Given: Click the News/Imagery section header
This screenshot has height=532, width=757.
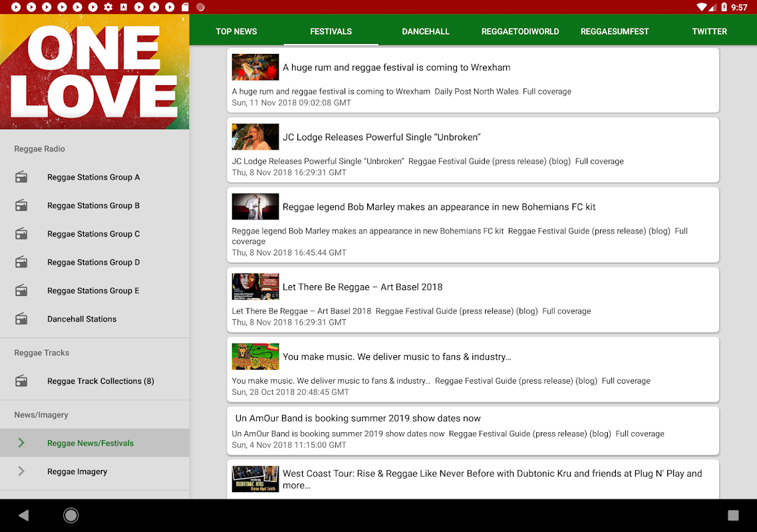Looking at the screenshot, I should click(x=41, y=415).
